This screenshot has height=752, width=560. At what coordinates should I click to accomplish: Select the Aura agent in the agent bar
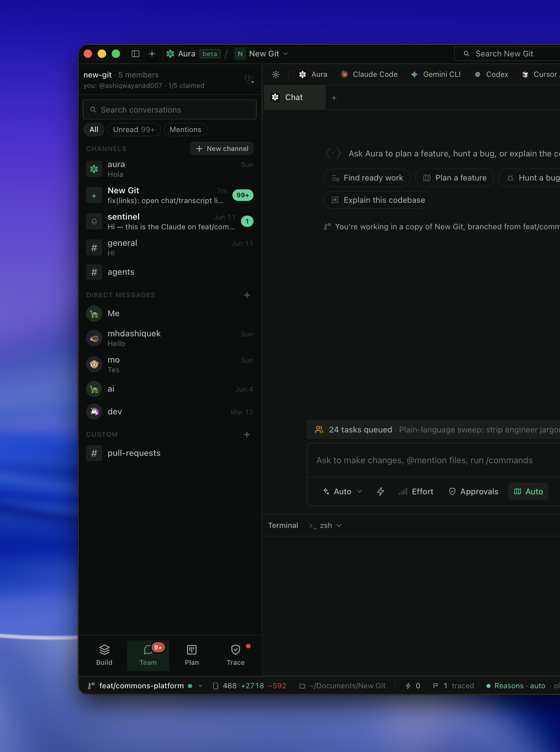point(313,74)
